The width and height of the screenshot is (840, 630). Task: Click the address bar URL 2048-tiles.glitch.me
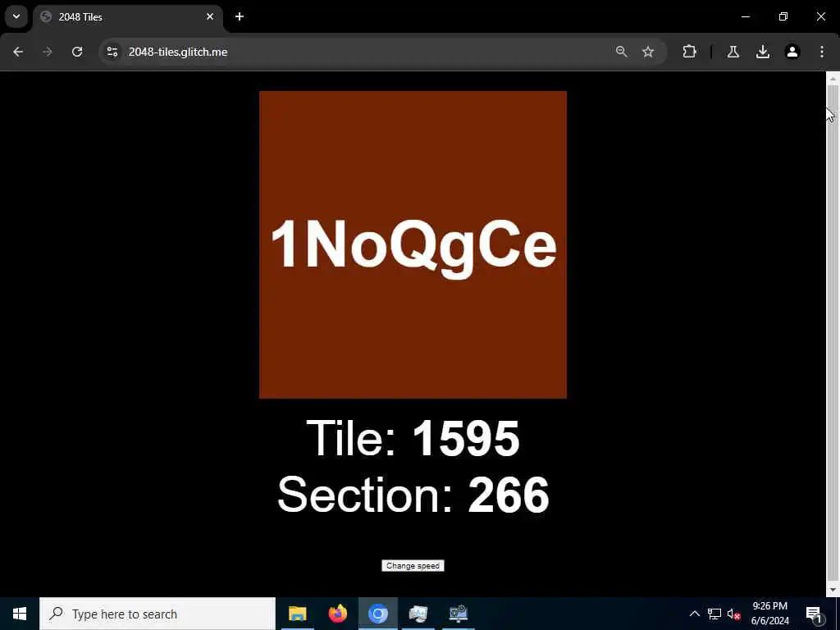178,52
